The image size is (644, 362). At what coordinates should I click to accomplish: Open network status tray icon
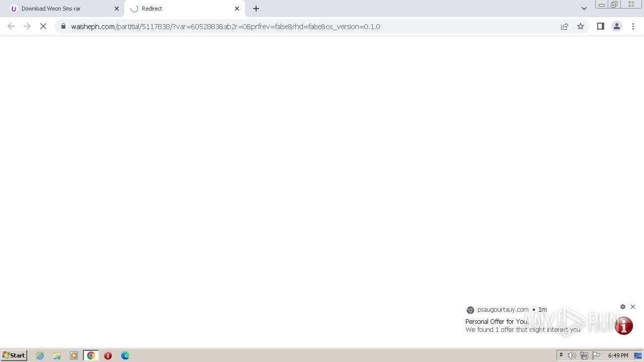(584, 355)
